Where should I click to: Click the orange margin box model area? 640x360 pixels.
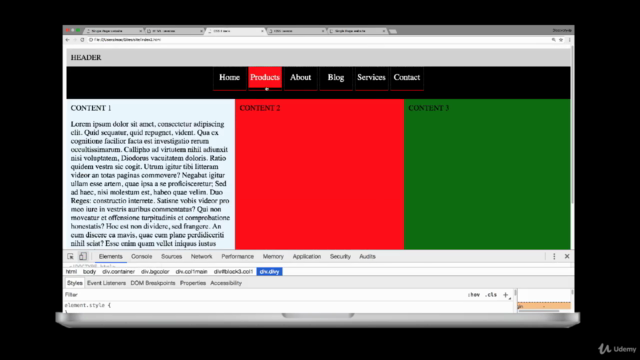544,306
